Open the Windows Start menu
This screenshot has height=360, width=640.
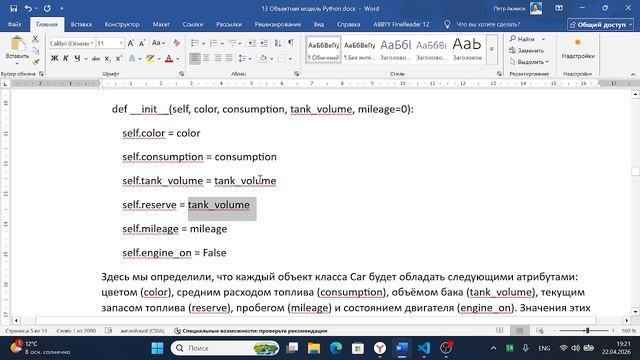coord(157,348)
